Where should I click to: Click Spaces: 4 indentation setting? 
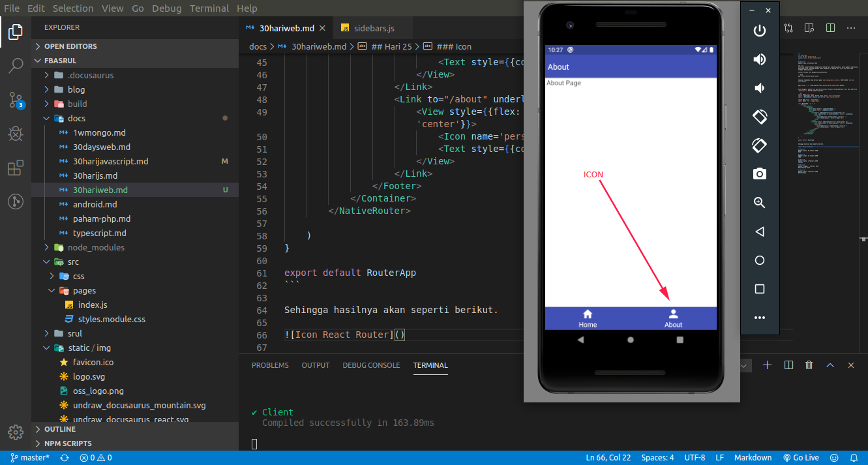point(657,458)
